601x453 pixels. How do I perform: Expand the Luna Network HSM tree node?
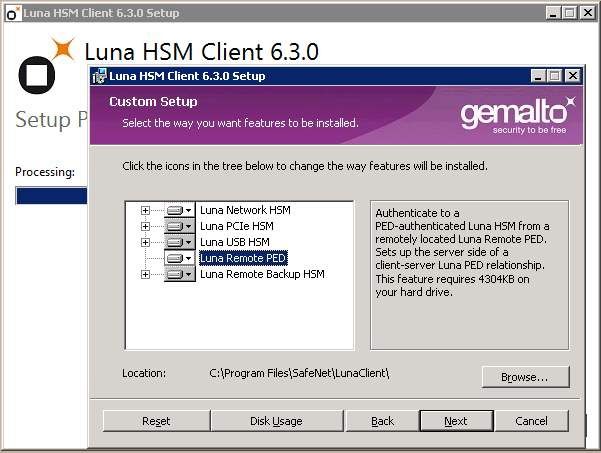tap(146, 210)
